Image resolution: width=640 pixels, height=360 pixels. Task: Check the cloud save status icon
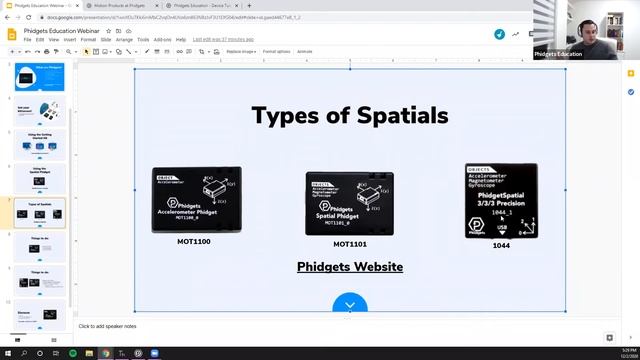(129, 31)
